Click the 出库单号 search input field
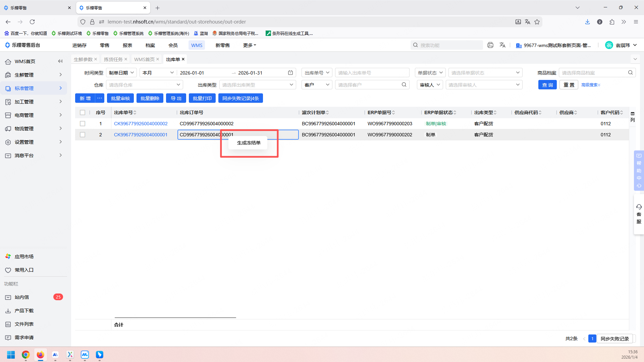 (x=372, y=73)
